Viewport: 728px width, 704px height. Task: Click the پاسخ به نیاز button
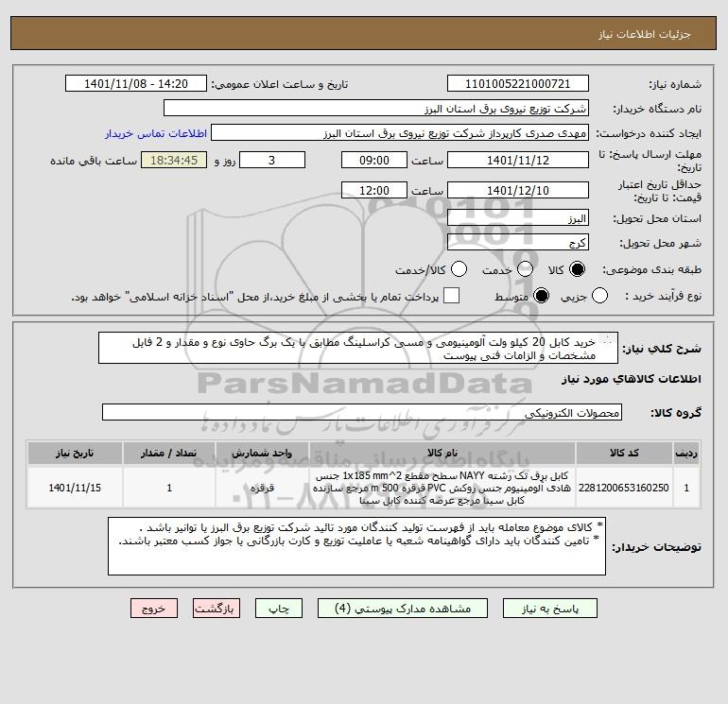tap(550, 609)
